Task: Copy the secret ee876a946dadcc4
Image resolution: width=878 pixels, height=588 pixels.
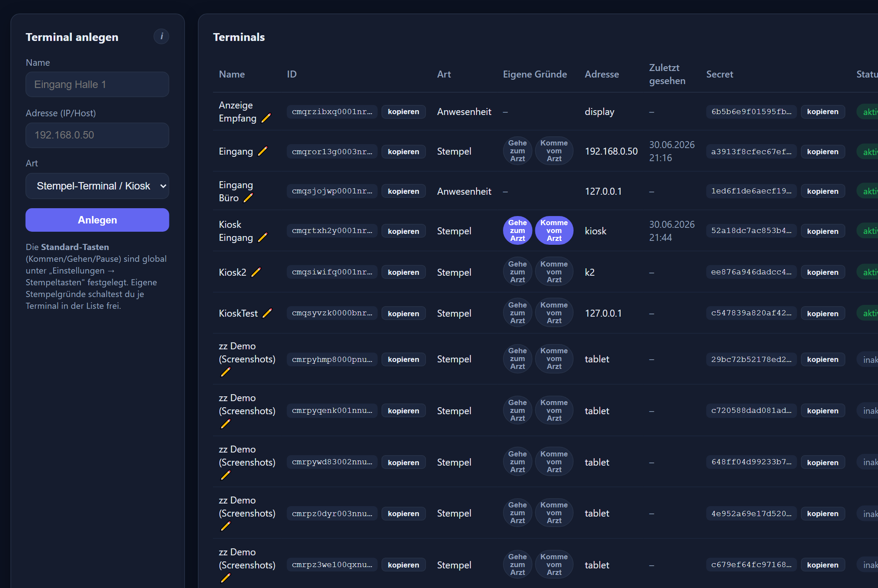Action: click(x=822, y=272)
